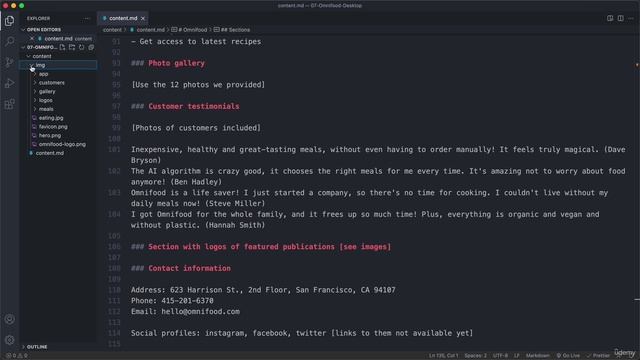Open omnifood-logo.png in the file tree

(62, 144)
